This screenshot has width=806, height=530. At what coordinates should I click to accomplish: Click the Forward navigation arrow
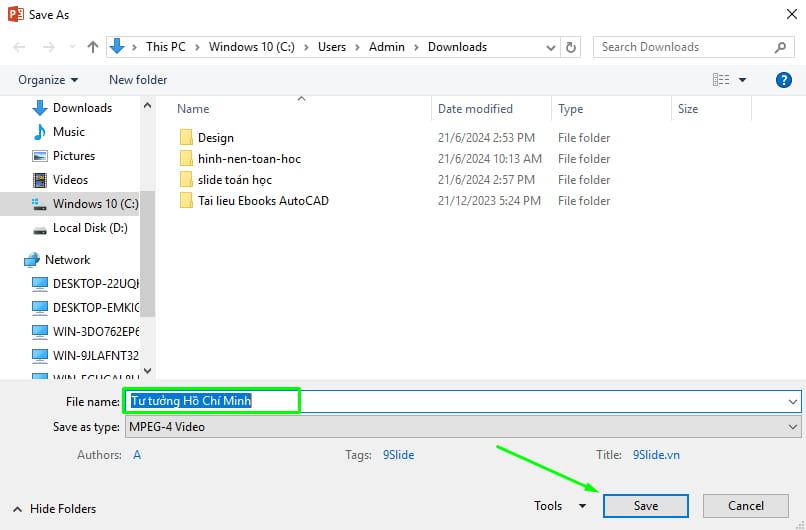point(49,47)
